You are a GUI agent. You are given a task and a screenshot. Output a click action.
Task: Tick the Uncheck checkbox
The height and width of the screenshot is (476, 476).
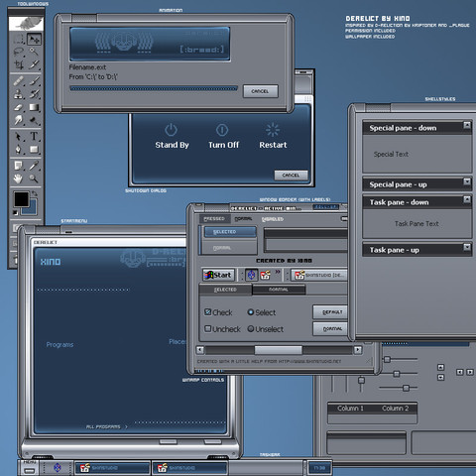tap(207, 328)
